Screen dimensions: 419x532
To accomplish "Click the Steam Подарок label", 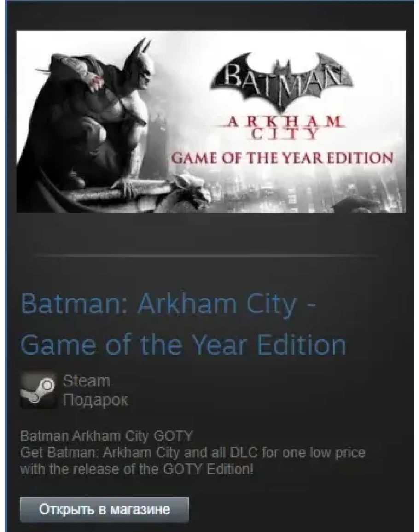I will tap(95, 391).
